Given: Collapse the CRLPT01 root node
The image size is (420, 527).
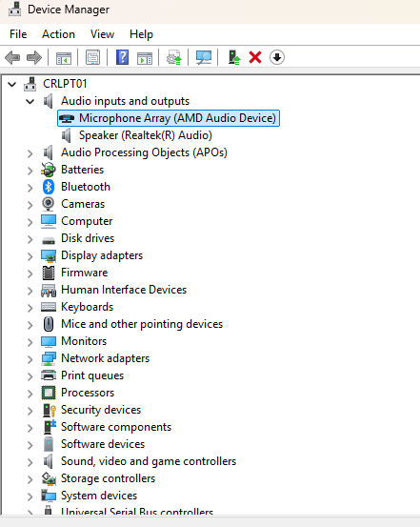Looking at the screenshot, I should click(x=12, y=84).
